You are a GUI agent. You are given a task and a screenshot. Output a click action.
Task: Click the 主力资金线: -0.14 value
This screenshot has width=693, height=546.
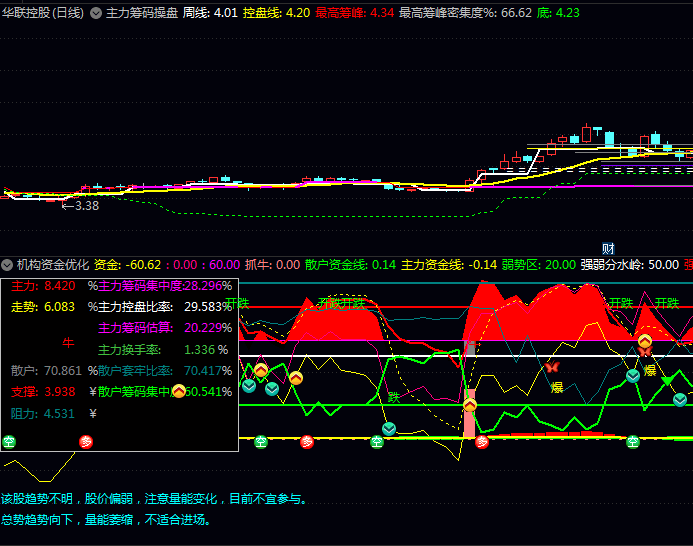point(449,265)
